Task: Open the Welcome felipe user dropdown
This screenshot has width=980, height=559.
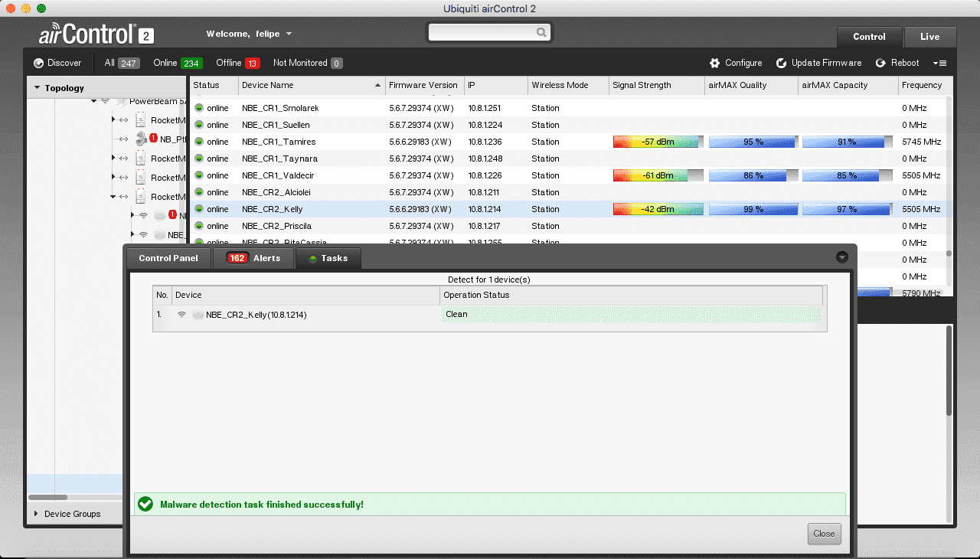Action: pyautogui.click(x=250, y=34)
